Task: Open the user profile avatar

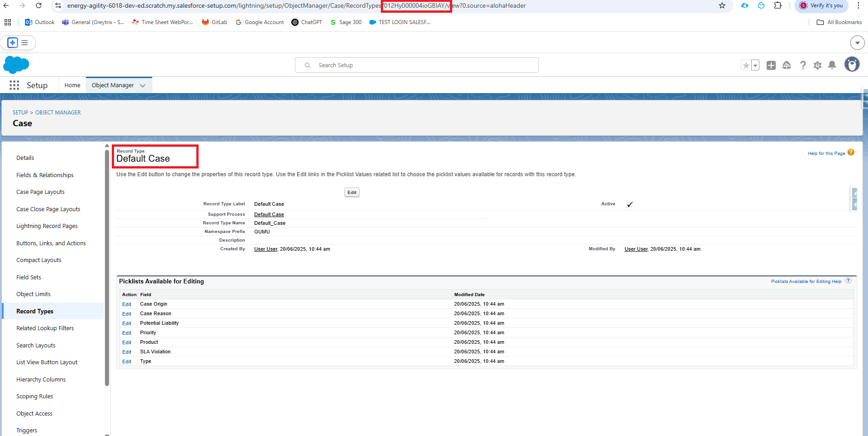Action: [x=852, y=64]
